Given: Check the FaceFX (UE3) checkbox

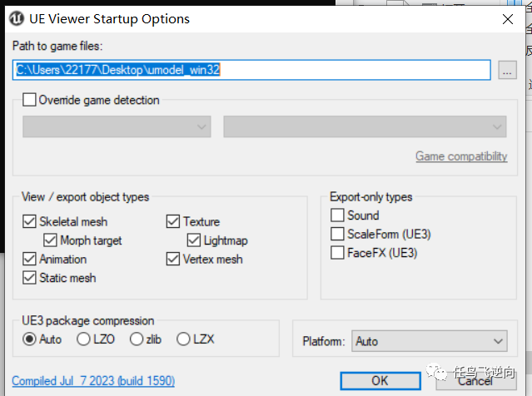Looking at the screenshot, I should (337, 253).
